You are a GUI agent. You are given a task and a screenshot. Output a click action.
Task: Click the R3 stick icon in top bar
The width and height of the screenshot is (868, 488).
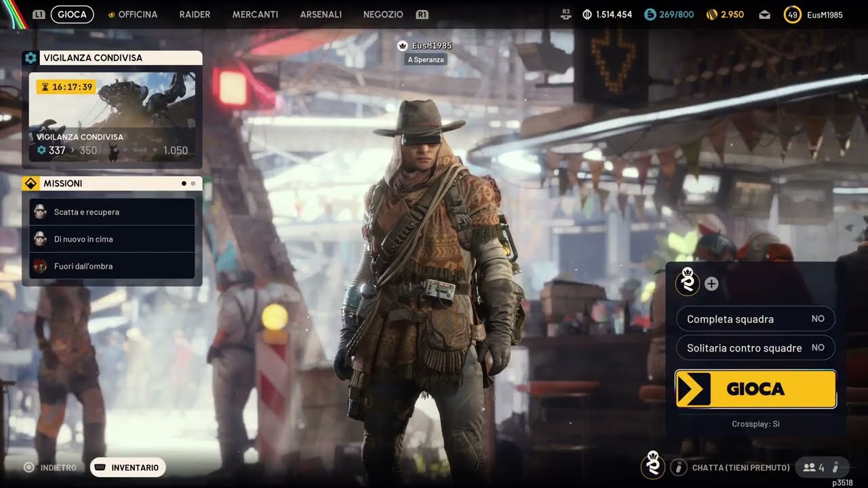click(x=567, y=14)
